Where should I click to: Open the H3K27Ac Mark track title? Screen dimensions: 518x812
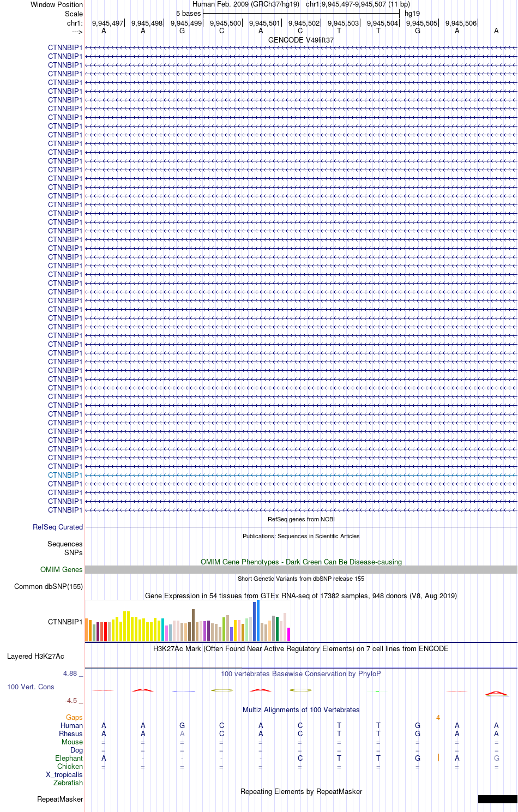[301, 648]
